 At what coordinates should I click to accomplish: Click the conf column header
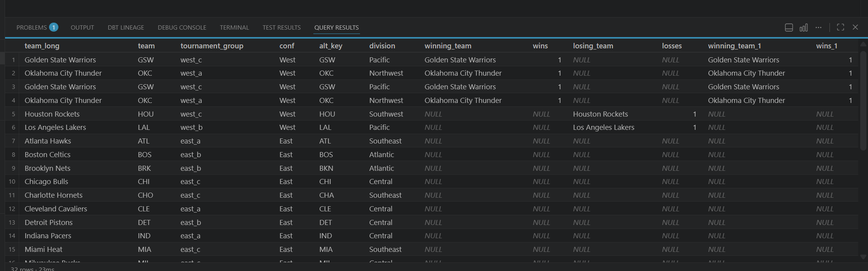point(287,46)
